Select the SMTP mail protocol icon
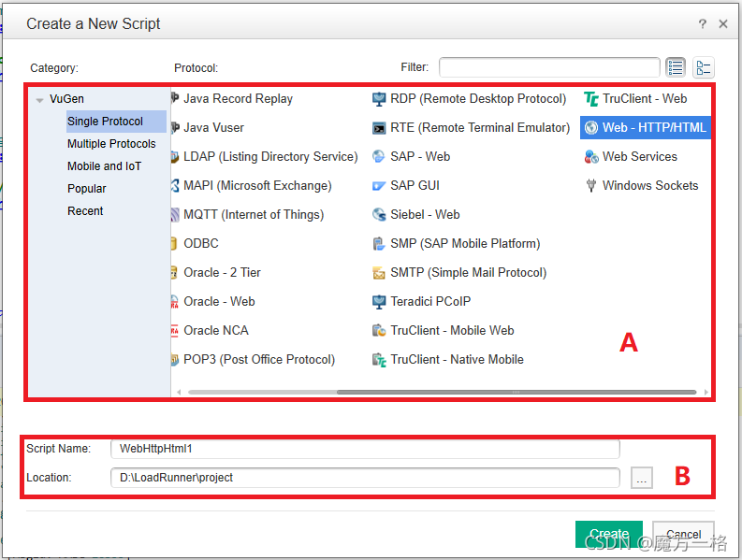This screenshot has width=742, height=560. click(379, 273)
